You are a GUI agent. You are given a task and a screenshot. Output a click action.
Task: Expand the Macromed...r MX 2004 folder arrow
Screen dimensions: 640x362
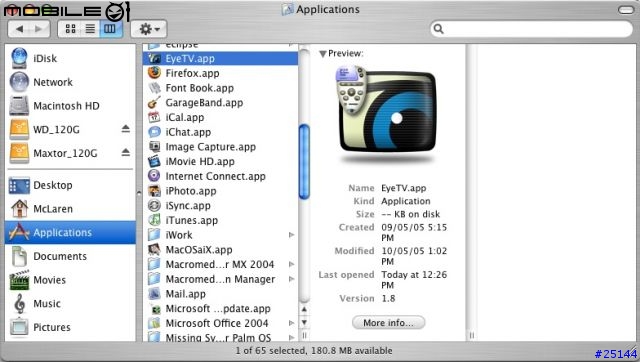pyautogui.click(x=291, y=264)
